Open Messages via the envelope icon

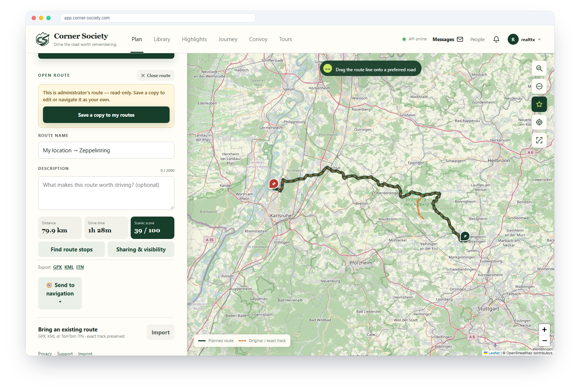pyautogui.click(x=460, y=39)
